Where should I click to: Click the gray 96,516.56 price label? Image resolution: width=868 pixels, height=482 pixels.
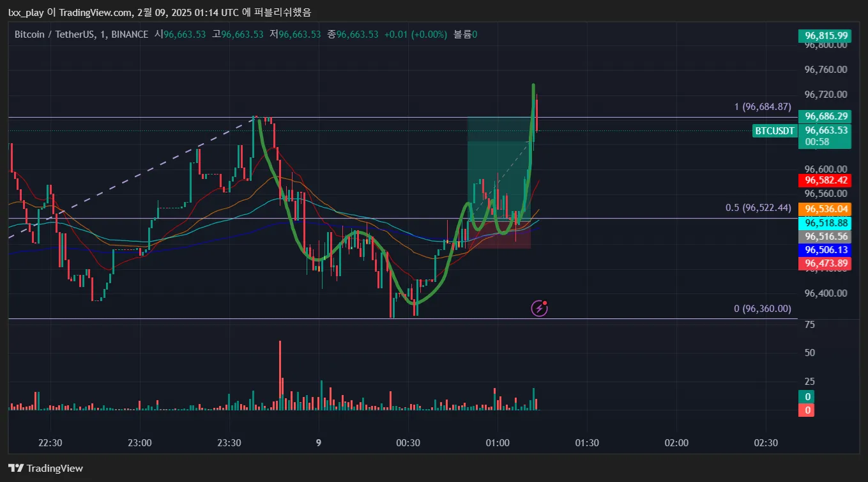click(825, 237)
